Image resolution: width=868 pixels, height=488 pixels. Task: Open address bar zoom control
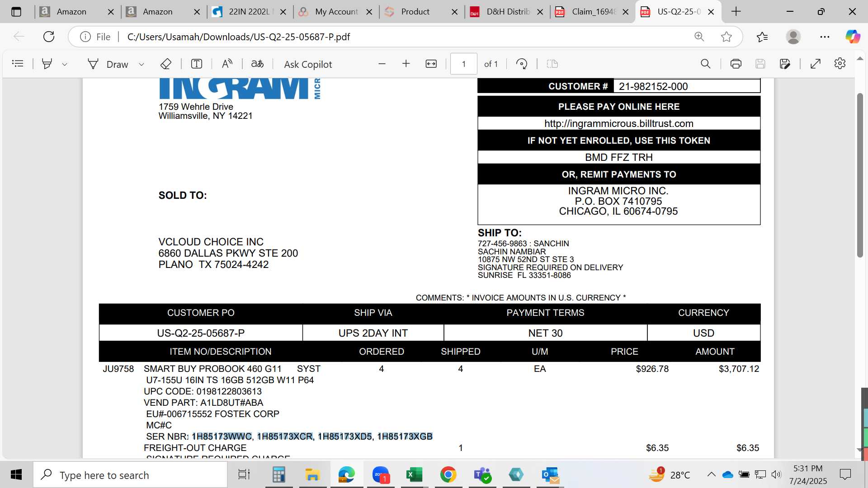tap(699, 37)
